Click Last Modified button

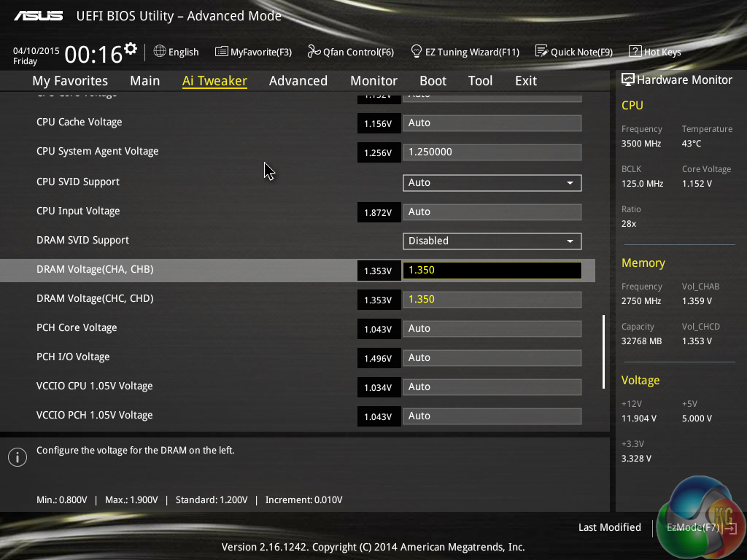(609, 527)
